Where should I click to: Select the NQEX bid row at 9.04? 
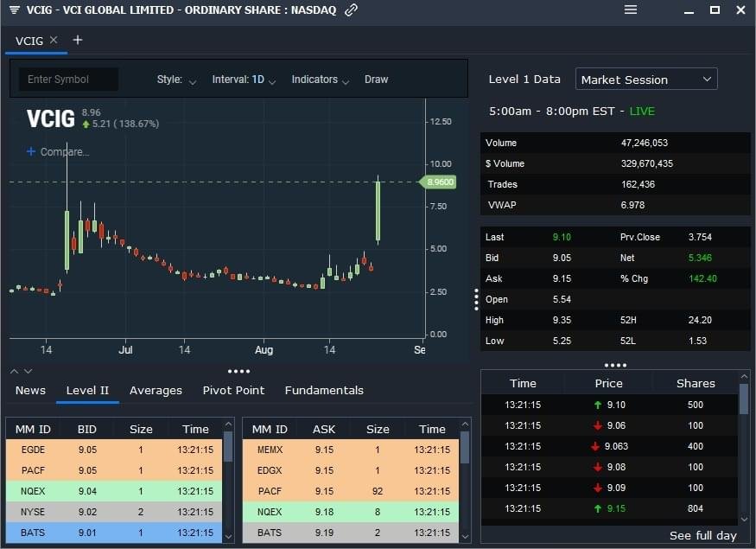click(x=114, y=491)
